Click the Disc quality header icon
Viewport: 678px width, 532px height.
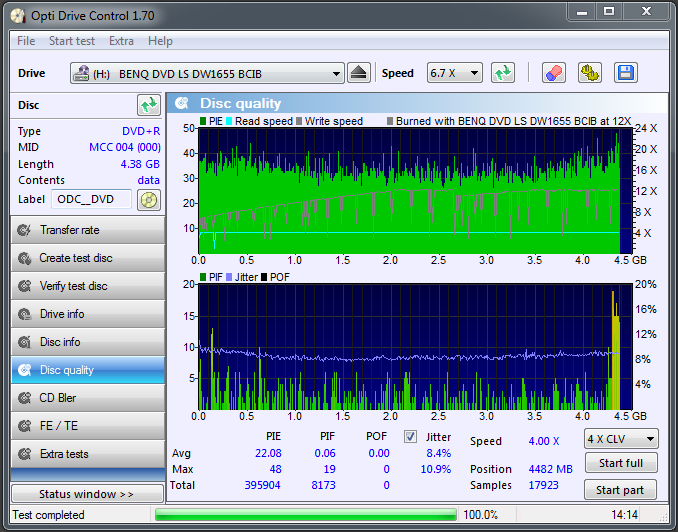[182, 103]
